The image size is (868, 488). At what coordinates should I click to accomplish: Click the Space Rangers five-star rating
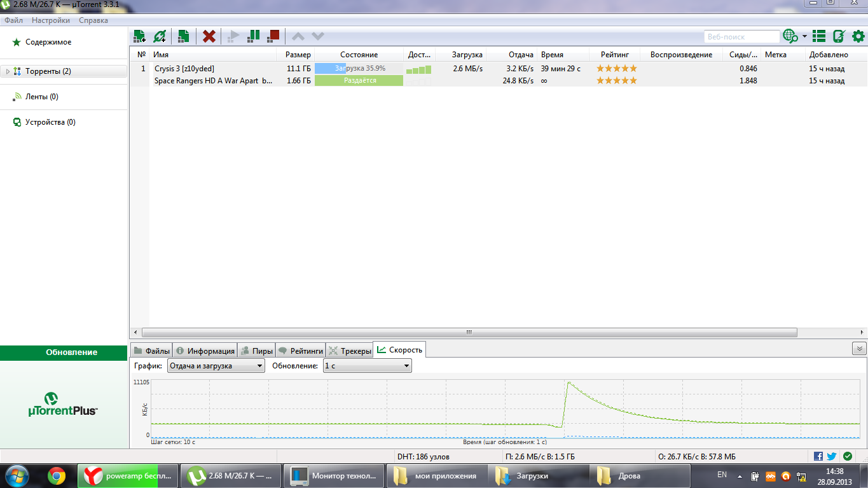tap(616, 81)
